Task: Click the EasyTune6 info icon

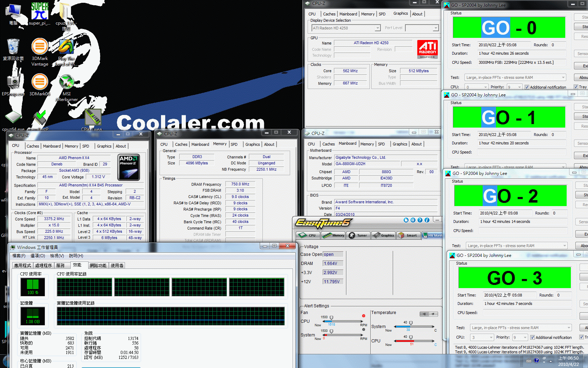Action: pyautogui.click(x=427, y=220)
